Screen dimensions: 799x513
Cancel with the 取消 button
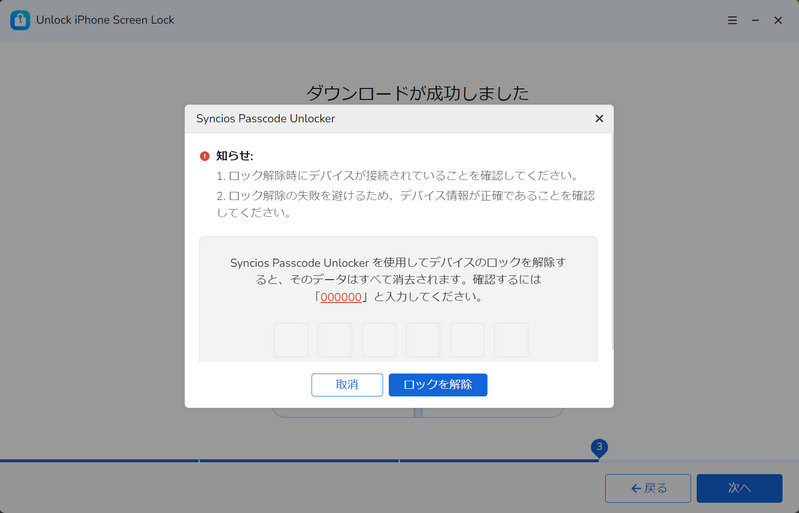click(347, 385)
